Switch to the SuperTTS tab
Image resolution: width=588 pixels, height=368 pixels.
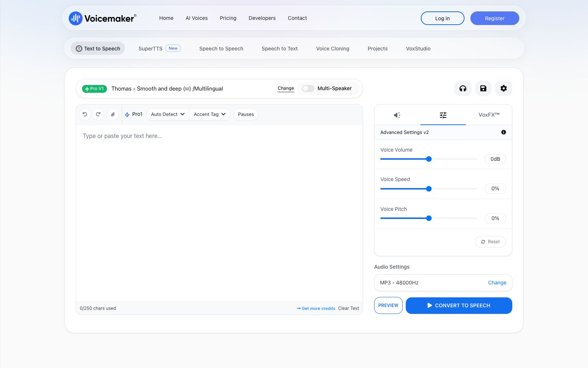tap(159, 49)
